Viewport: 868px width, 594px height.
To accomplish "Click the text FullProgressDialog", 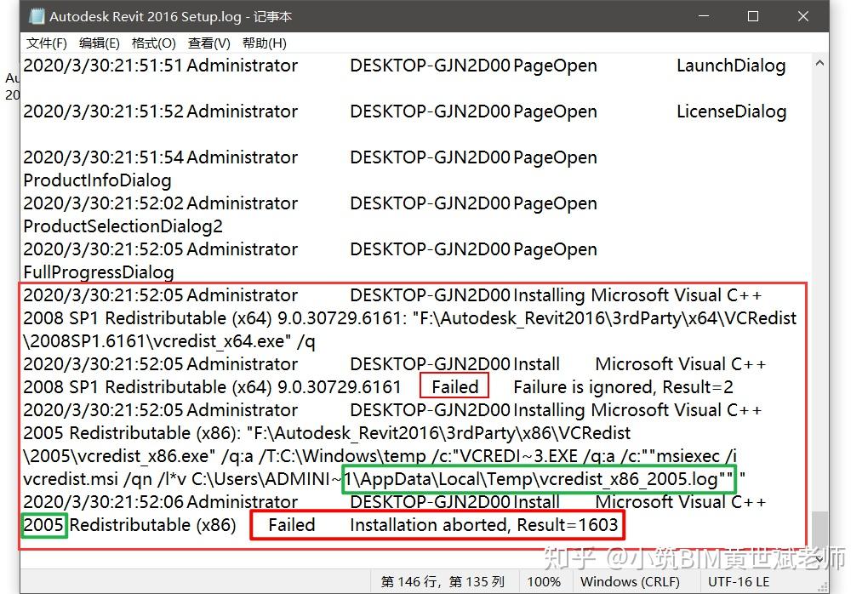I will (x=99, y=272).
